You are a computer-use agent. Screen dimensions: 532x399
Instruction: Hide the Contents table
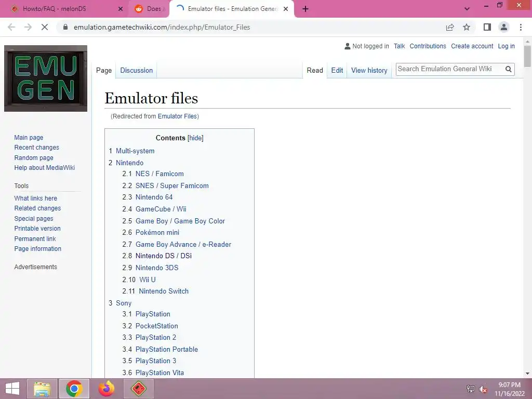[195, 138]
